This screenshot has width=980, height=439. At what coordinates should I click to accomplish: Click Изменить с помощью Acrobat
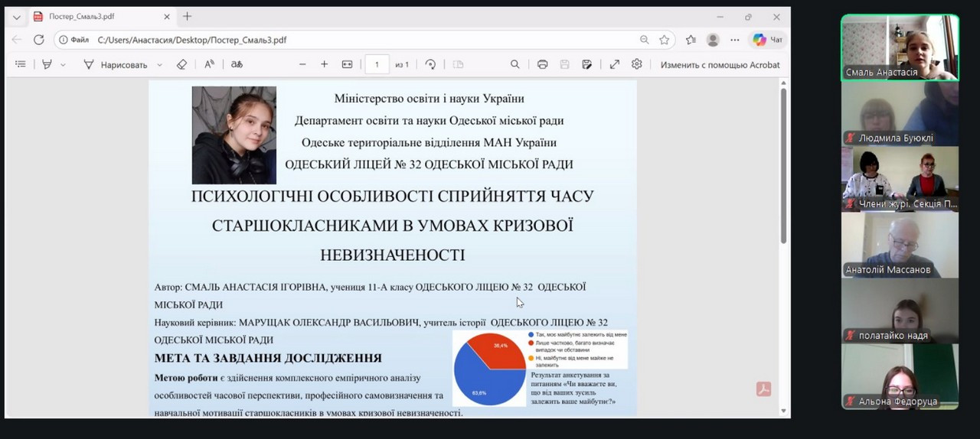point(720,65)
